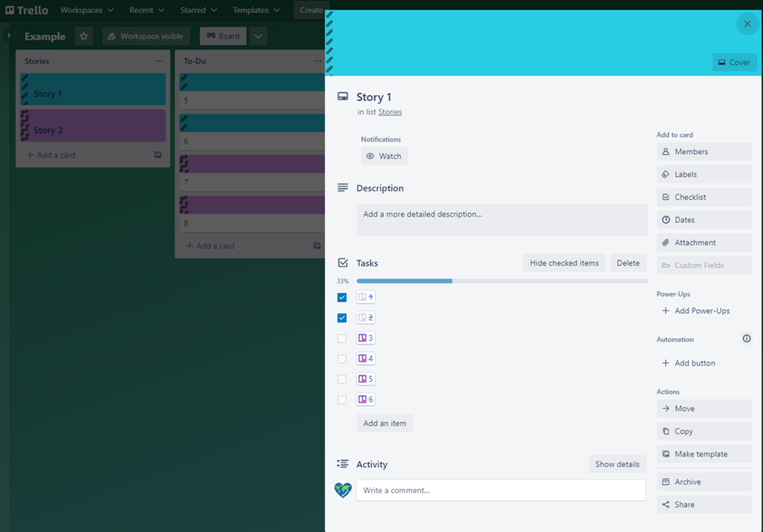This screenshot has width=763, height=532.
Task: Uncheck the checklist item 2
Action: pyautogui.click(x=342, y=318)
